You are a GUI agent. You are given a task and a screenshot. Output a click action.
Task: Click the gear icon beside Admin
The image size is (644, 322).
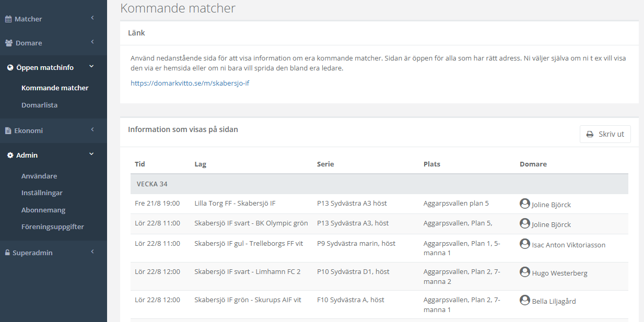coord(10,155)
